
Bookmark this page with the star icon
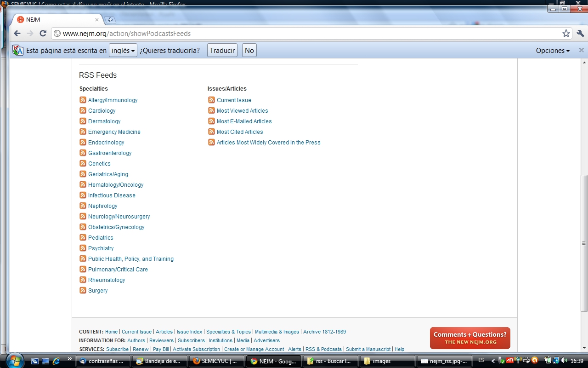(x=566, y=33)
